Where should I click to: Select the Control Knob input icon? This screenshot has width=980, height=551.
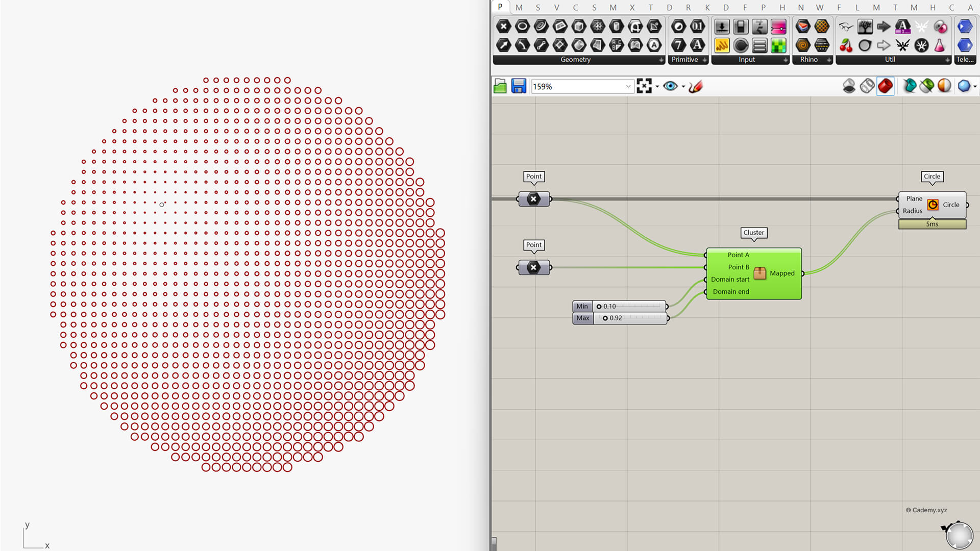coord(741,45)
